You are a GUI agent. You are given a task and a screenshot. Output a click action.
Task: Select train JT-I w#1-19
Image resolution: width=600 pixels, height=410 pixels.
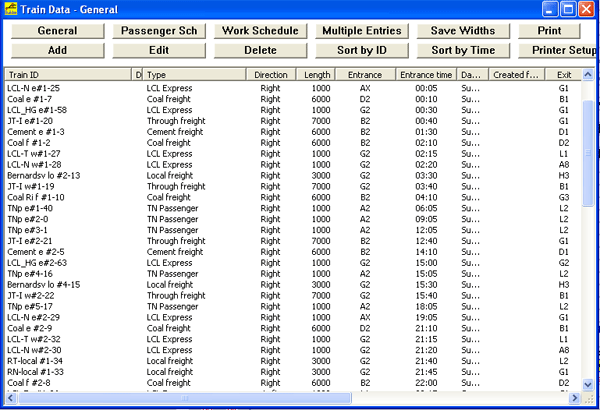point(31,186)
